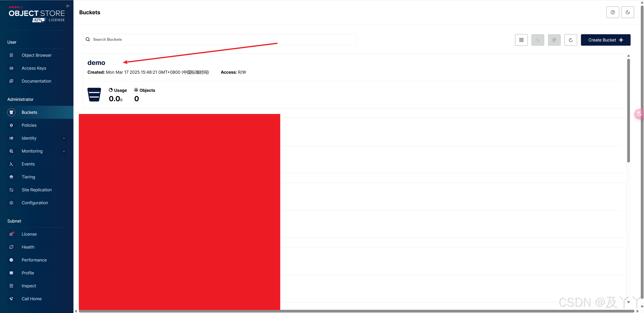View the Health diagnostics page
The image size is (644, 313).
(x=37, y=247)
